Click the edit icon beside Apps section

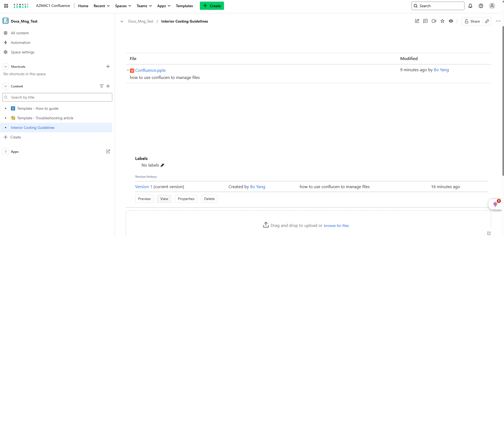[108, 151]
